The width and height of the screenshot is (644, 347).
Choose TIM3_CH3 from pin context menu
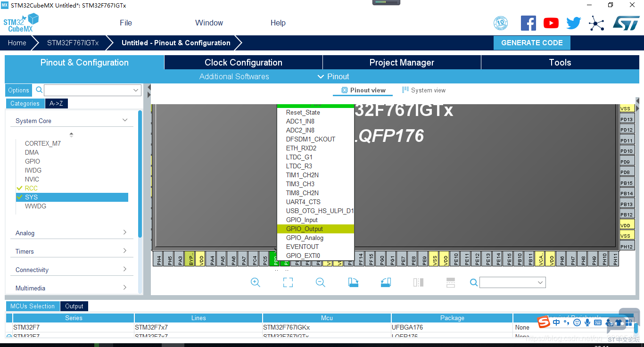315,184
